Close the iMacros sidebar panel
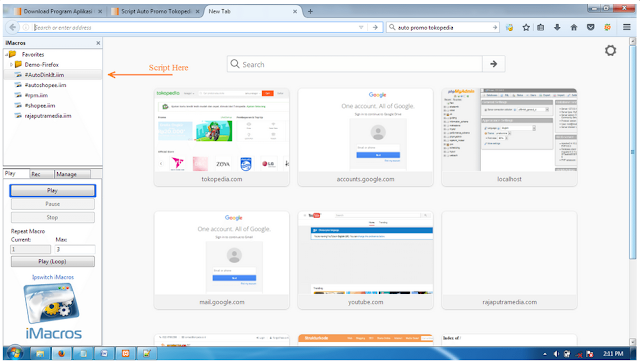640x363 pixels. pyautogui.click(x=98, y=43)
